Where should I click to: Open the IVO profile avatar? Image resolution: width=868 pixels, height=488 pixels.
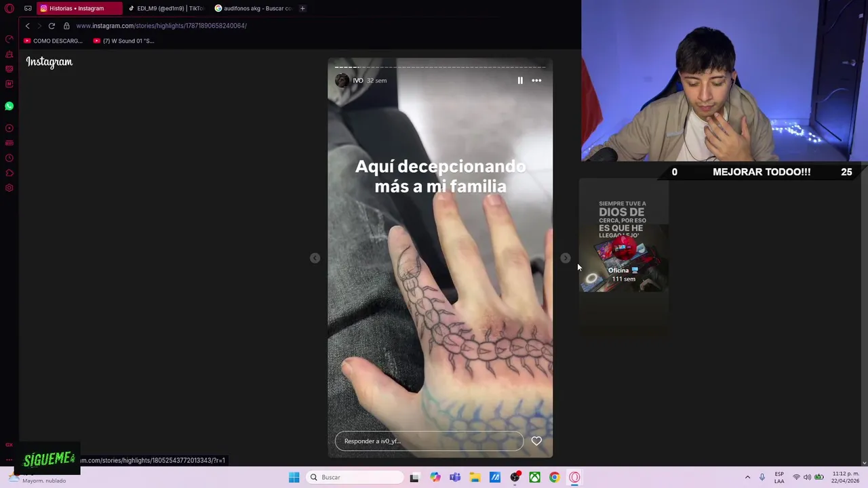click(x=342, y=81)
